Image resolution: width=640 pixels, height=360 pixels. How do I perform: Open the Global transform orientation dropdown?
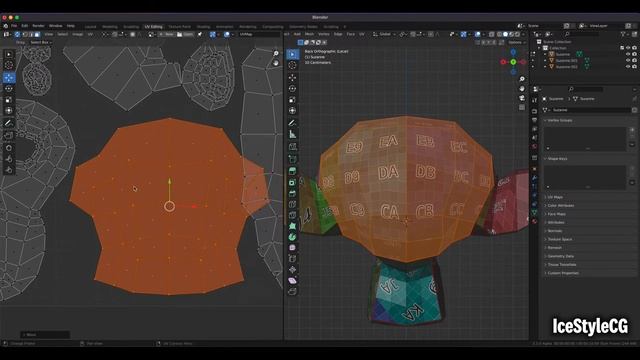pyautogui.click(x=384, y=34)
